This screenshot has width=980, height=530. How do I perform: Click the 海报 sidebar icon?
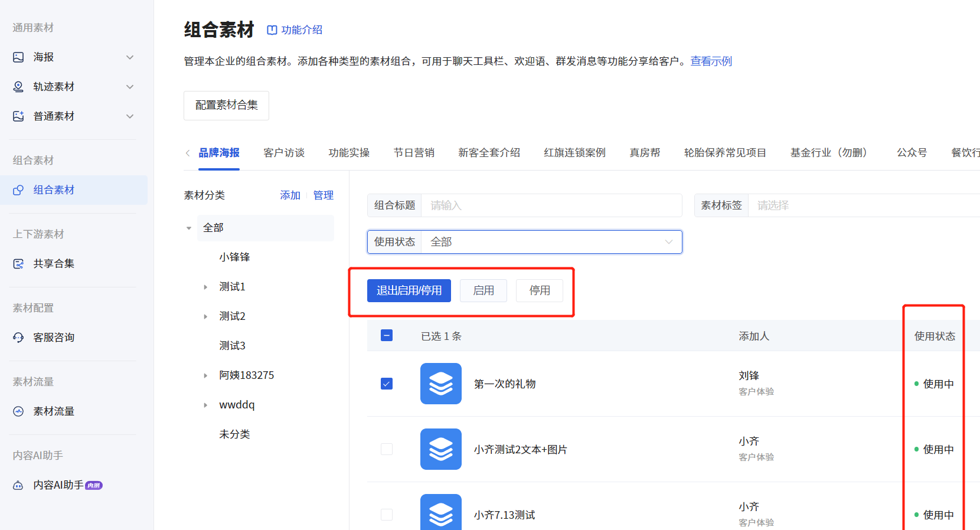18,57
